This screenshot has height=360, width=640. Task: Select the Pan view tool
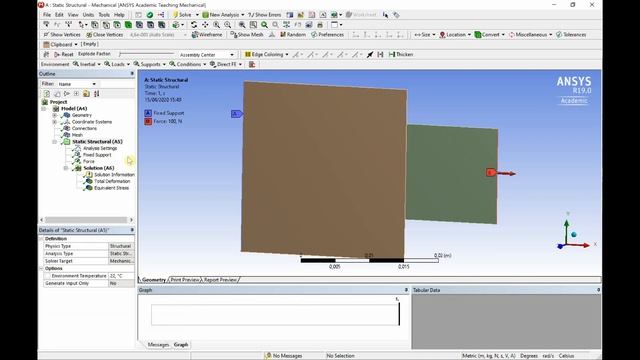point(205,25)
